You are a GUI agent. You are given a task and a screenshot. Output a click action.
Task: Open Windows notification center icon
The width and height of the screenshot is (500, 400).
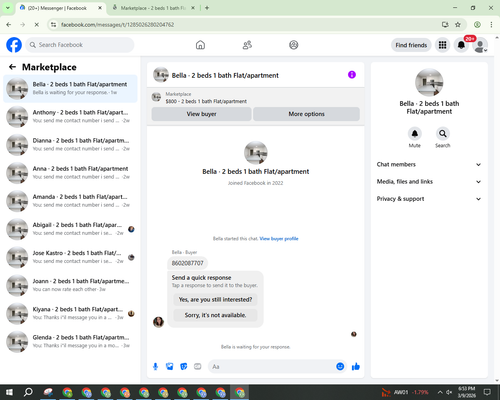coord(487,392)
